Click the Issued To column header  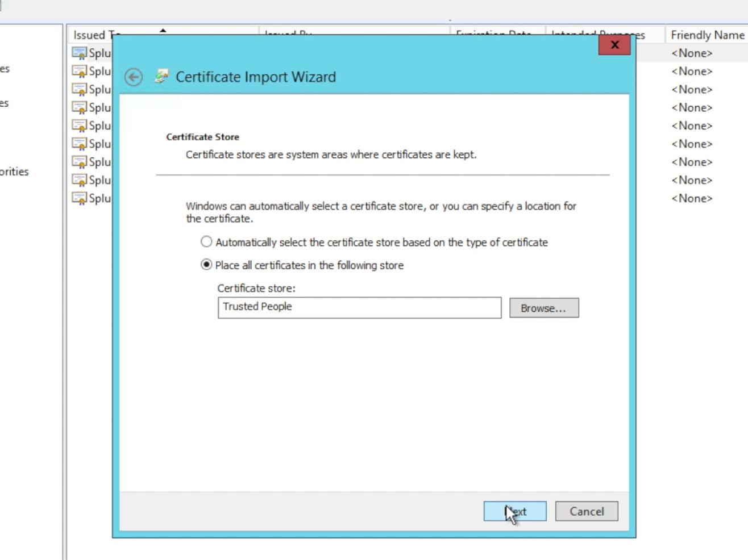(x=89, y=35)
